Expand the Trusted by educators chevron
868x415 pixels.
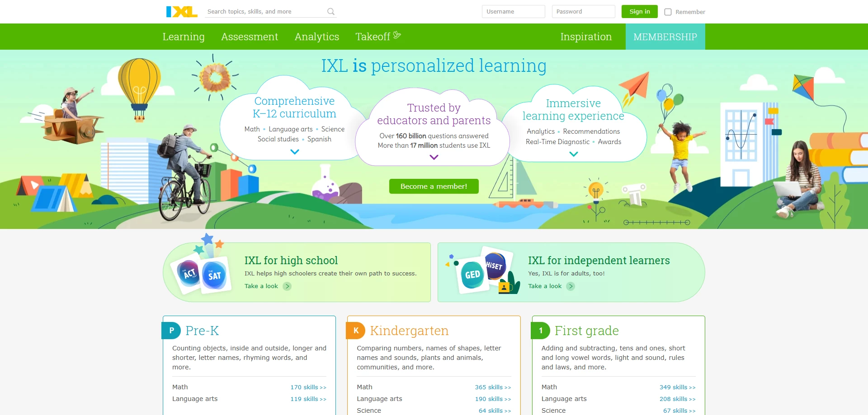pyautogui.click(x=434, y=157)
